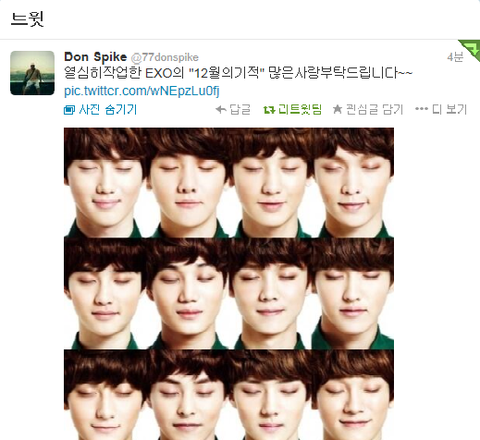This screenshot has height=440, width=480.
Task: Reply using the 답글 button
Action: point(240,109)
